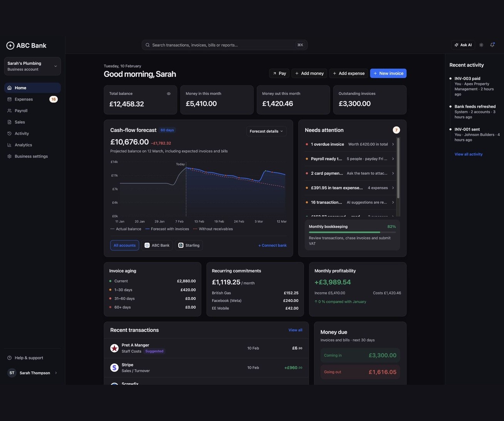Select All accounts filter

[124, 245]
